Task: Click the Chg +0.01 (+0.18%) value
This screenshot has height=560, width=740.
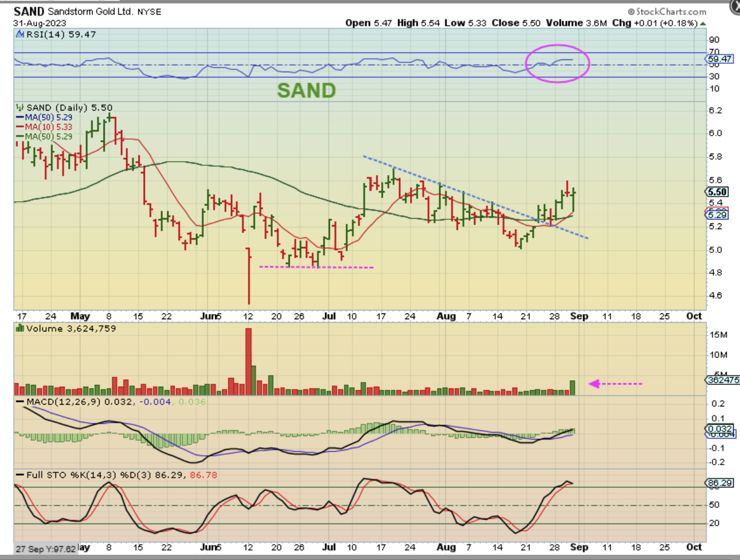Action: click(655, 23)
